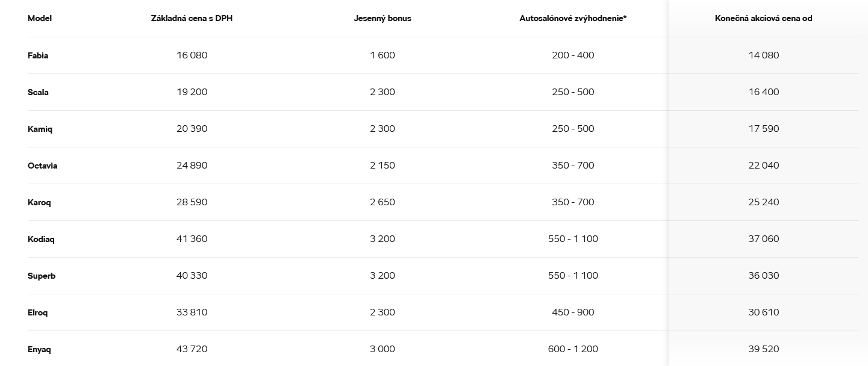868x366 pixels.
Task: Click the Superb model name
Action: (42, 276)
